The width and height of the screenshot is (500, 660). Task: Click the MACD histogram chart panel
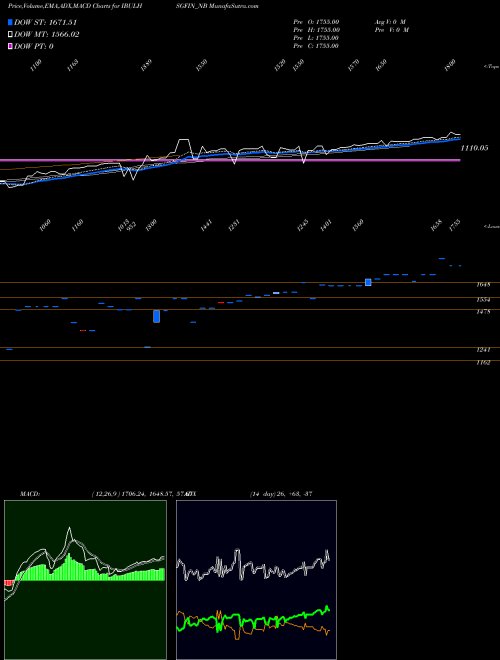tap(85, 580)
